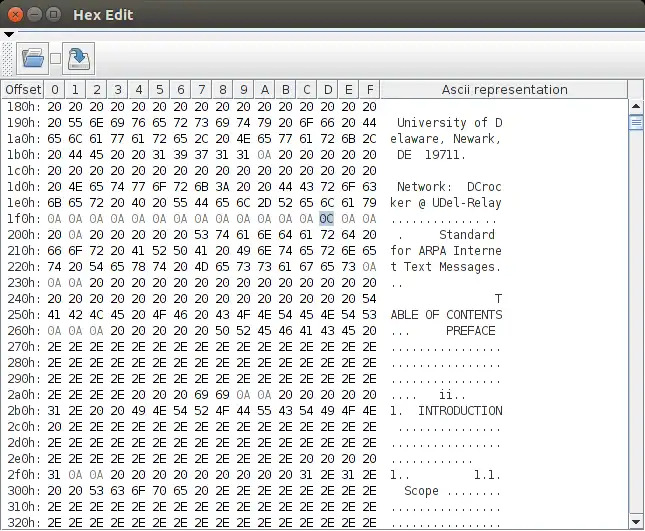
Task: Click ASCII text 'ii..' in row 2a0h
Action: [x=452, y=395]
